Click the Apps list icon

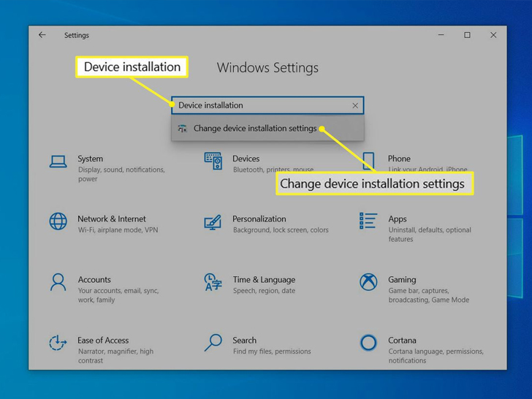(x=368, y=221)
